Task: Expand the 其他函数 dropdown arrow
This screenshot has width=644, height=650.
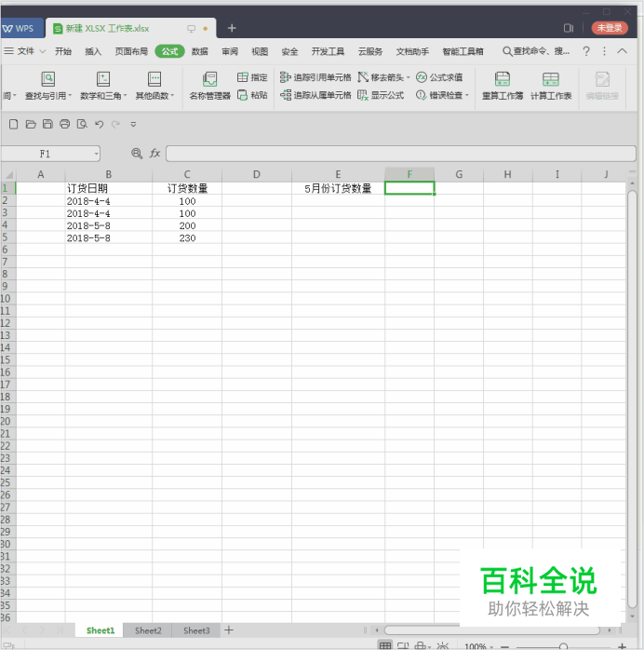Action: click(x=172, y=95)
